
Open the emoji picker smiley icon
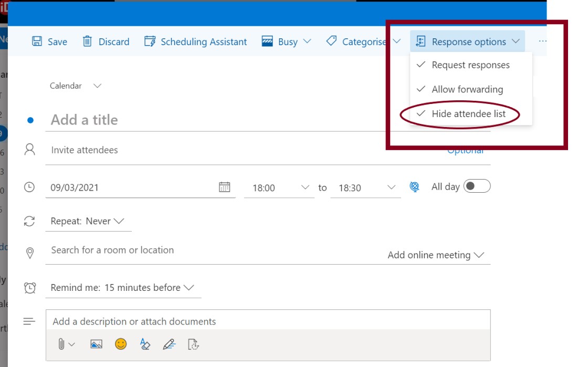pos(121,344)
